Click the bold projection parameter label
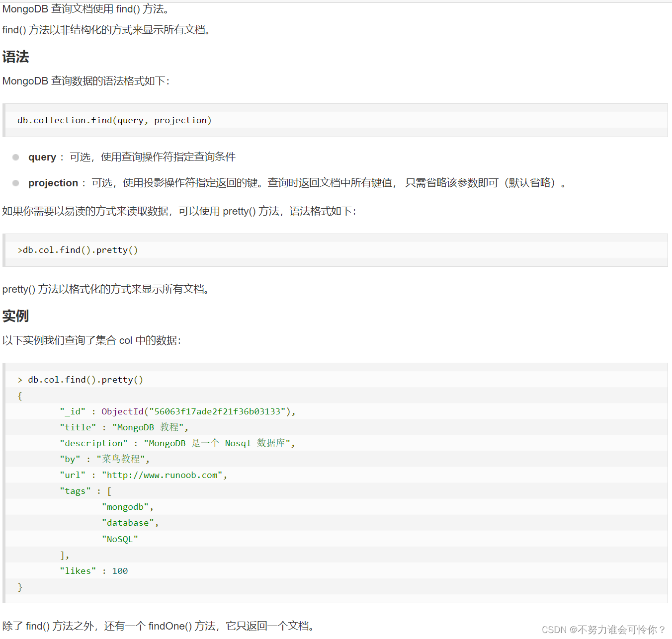This screenshot has width=672, height=639. (x=53, y=183)
